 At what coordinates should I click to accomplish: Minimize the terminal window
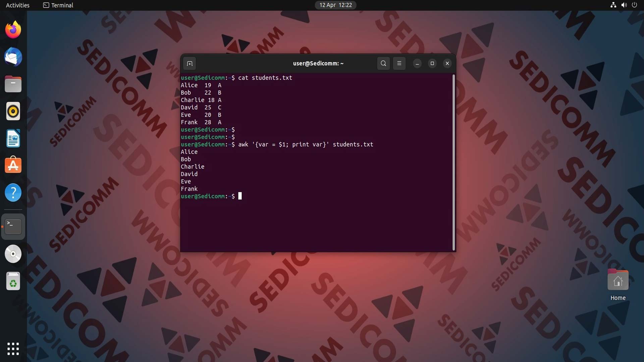click(417, 63)
